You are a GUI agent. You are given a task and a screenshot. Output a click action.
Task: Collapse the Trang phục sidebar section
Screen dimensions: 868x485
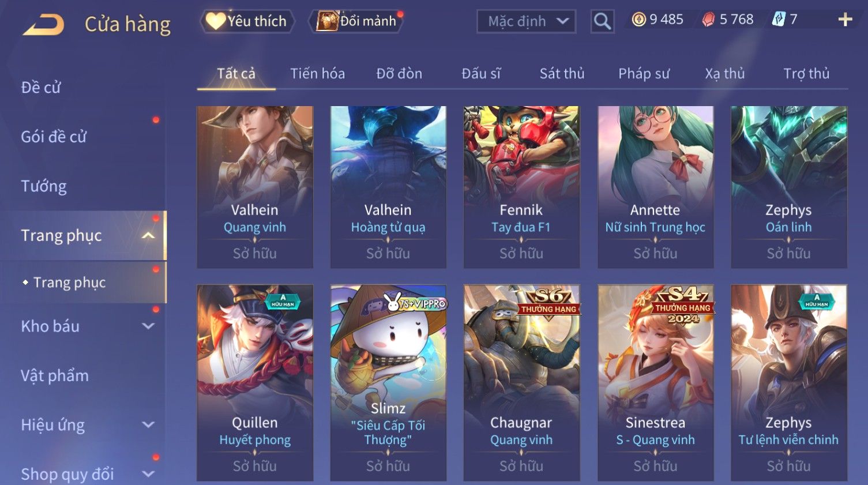click(148, 235)
